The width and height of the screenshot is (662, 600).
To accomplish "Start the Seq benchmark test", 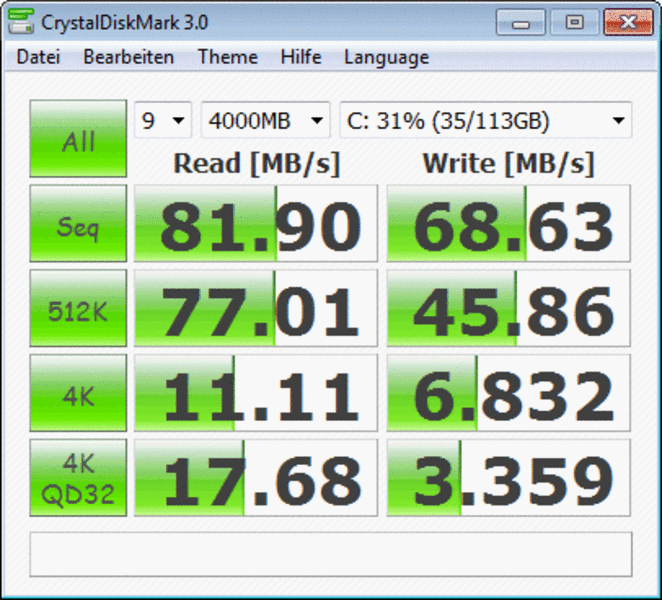I will tap(78, 223).
